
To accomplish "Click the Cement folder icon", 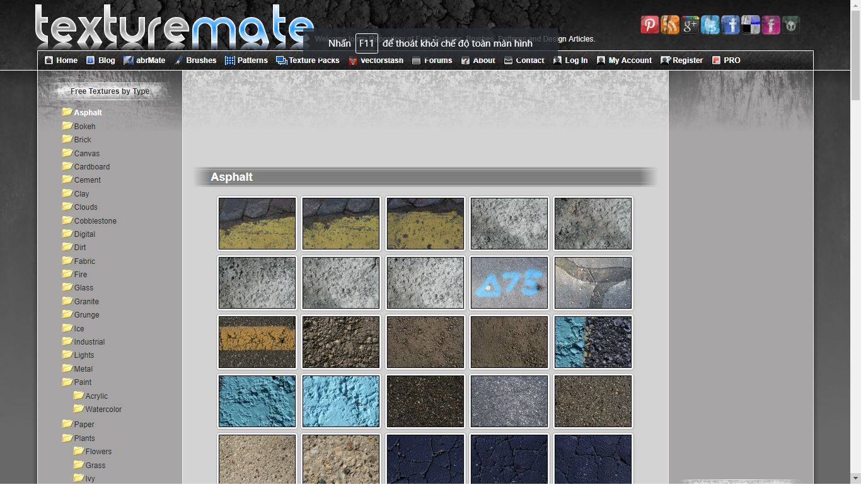I will point(67,179).
